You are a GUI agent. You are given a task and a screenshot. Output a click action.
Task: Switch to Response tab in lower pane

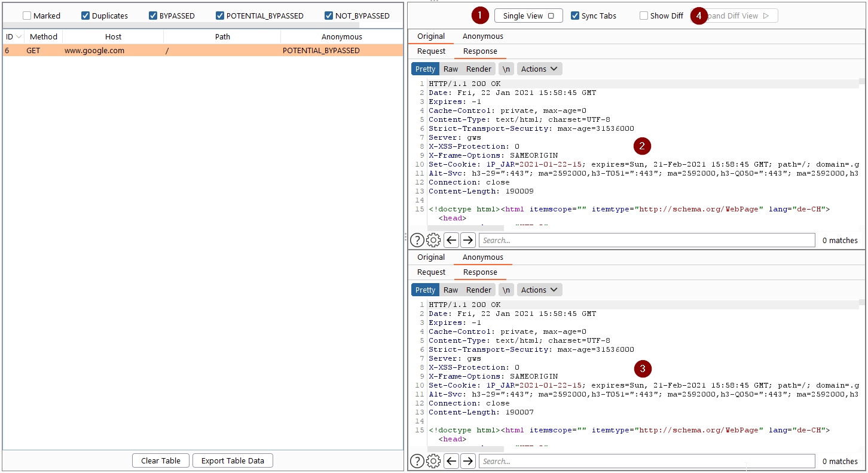(x=480, y=272)
